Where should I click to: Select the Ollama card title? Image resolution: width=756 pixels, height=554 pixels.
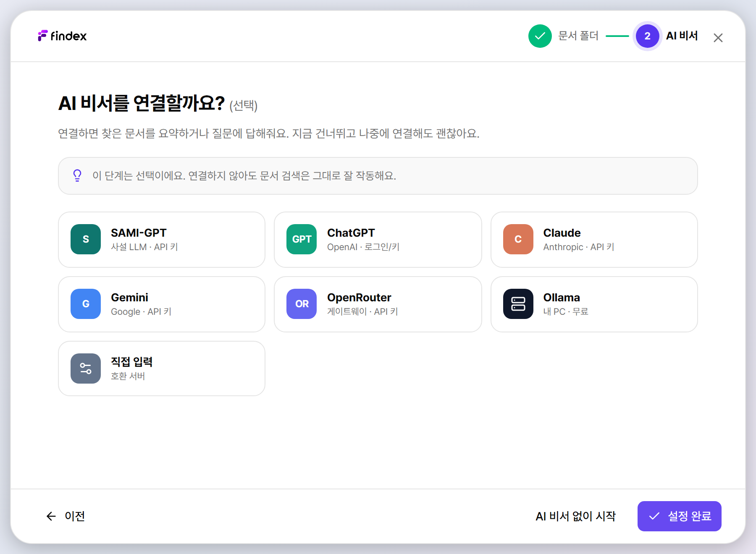tap(562, 298)
